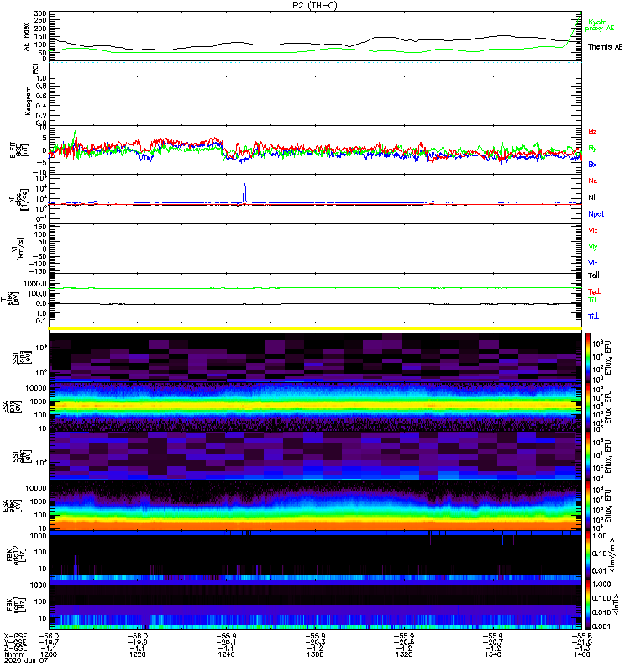This screenshot has height=672, width=630.
Task: Select the Themis AE legend label
Action: tap(605, 47)
